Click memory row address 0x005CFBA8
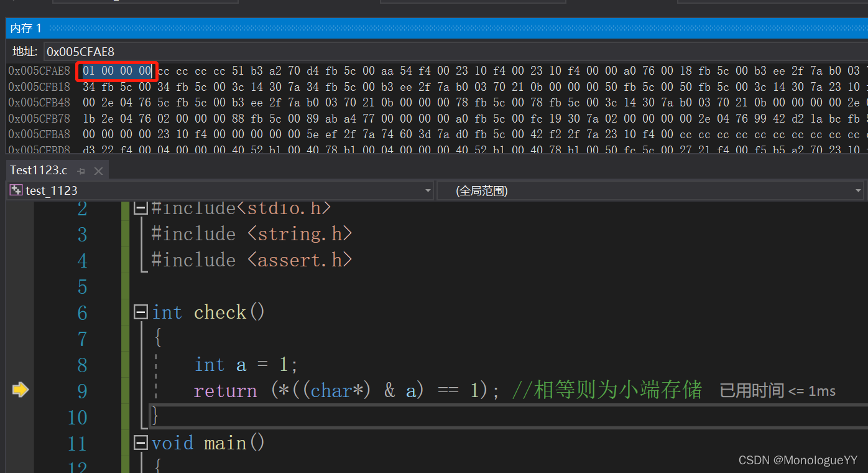 tap(39, 133)
